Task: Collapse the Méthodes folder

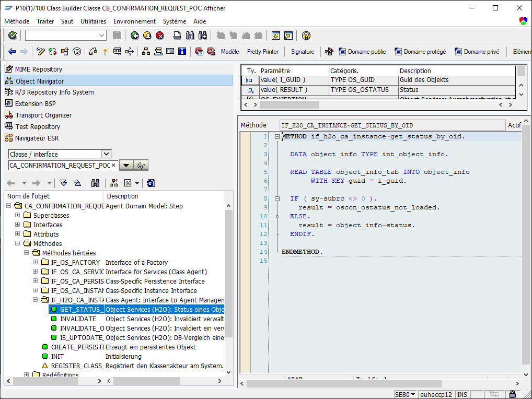Action: (x=18, y=243)
